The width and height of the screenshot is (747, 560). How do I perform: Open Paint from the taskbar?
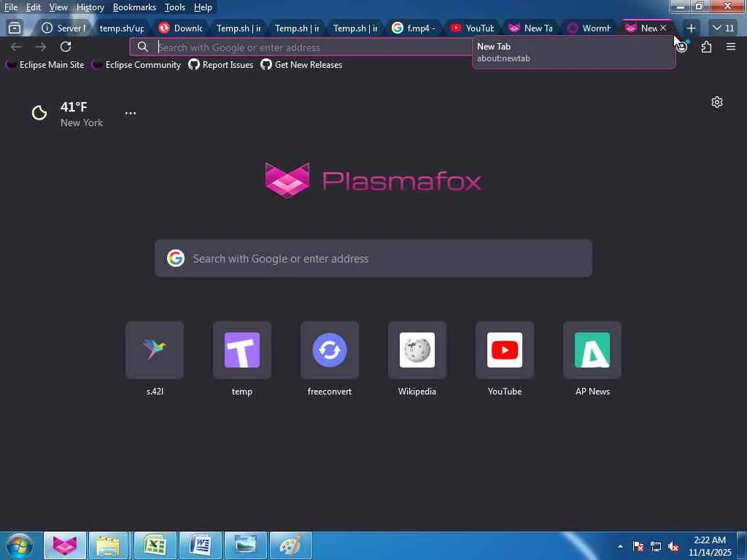[290, 545]
